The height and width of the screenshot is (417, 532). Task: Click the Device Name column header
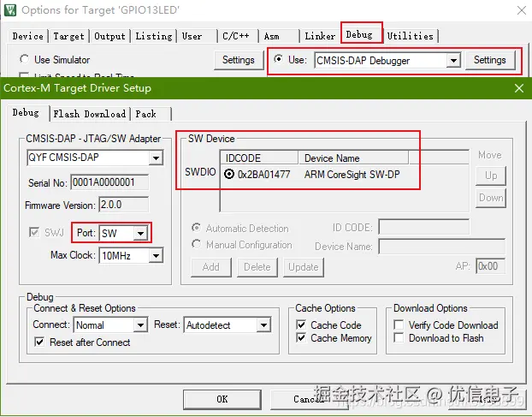353,158
